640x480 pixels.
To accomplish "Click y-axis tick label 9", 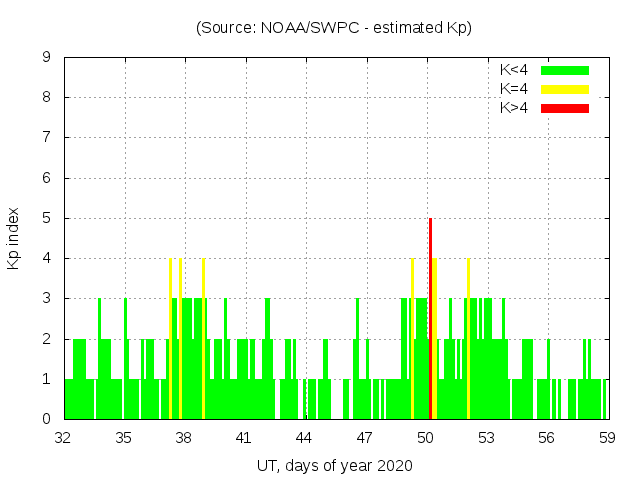I will pyautogui.click(x=46, y=58).
